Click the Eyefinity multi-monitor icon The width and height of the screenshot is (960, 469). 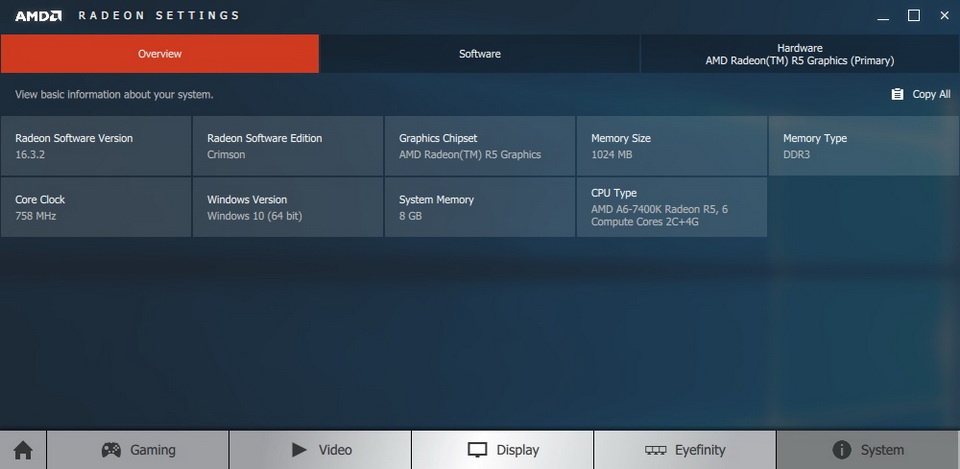pyautogui.click(x=656, y=451)
